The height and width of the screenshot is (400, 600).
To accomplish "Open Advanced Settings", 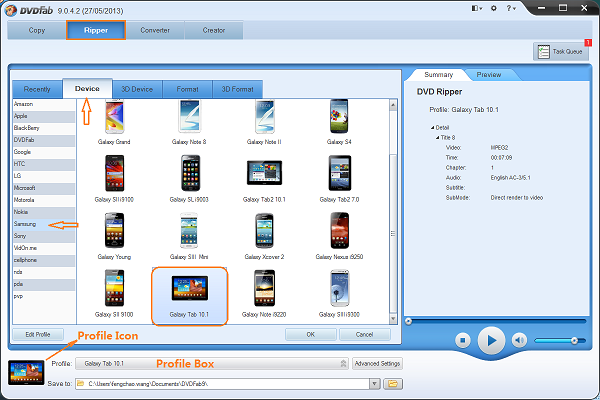I will click(377, 364).
